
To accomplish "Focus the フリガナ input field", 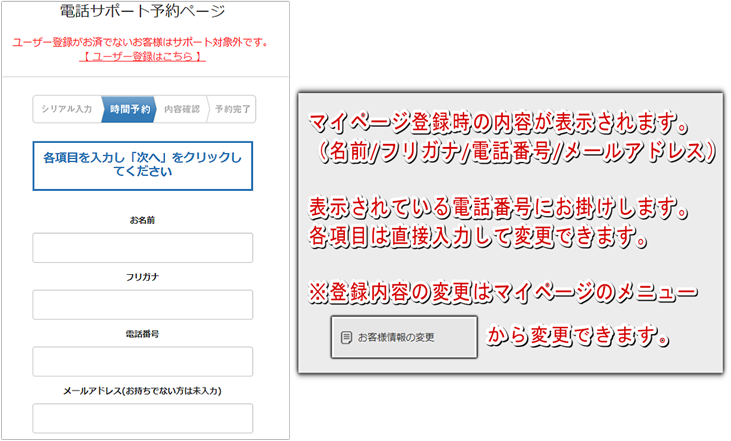I will (x=143, y=305).
